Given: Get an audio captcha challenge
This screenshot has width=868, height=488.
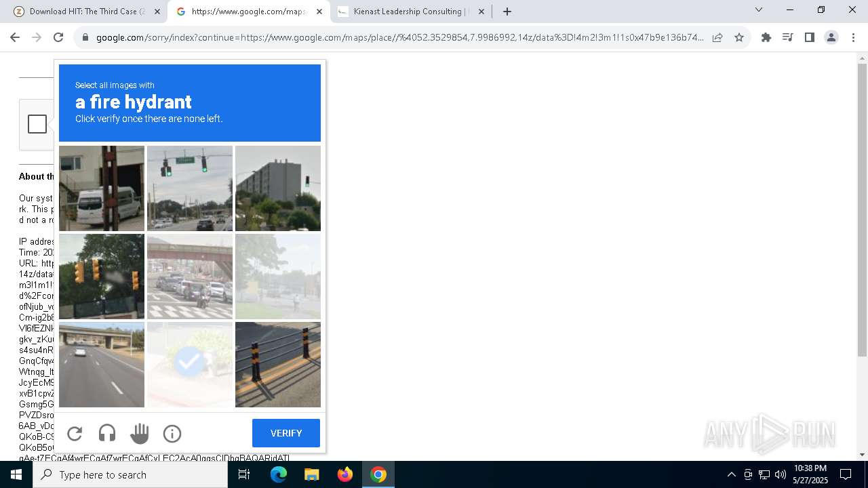Looking at the screenshot, I should click(107, 433).
